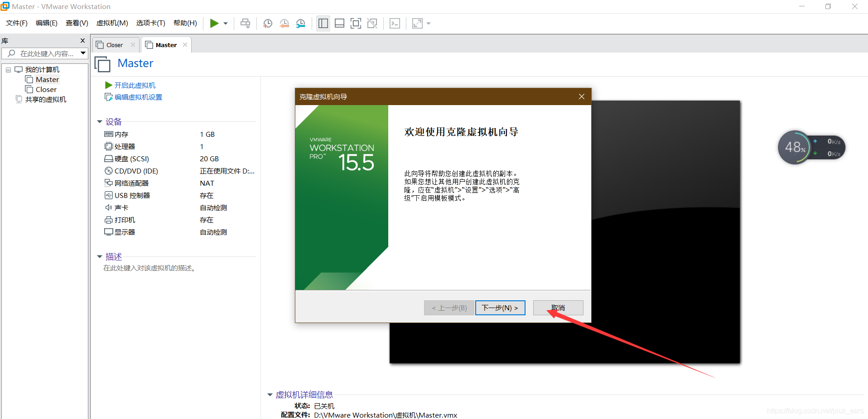Click the 网络适配器 device icon
Screen dimensions: 868x419
point(109,183)
